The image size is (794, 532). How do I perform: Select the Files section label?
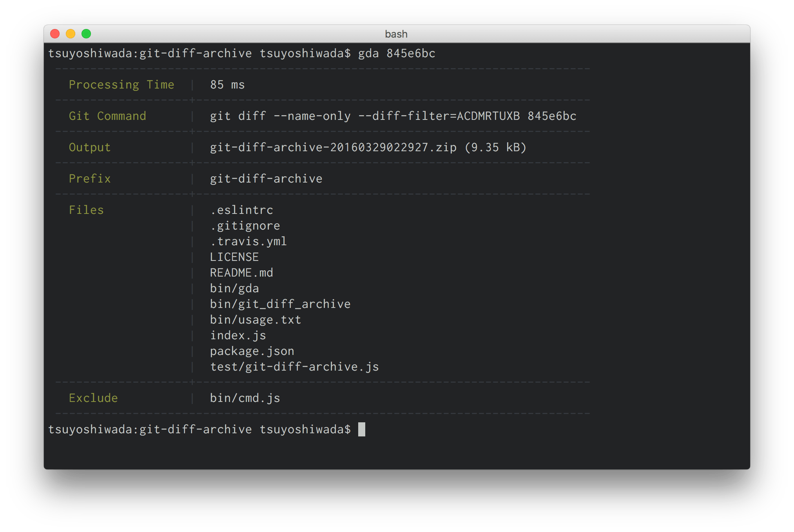[x=86, y=210]
